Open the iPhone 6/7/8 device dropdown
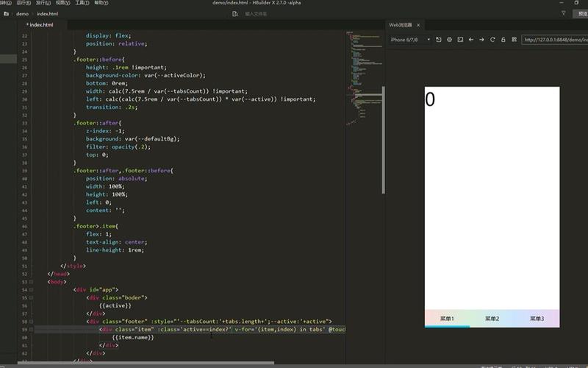 (x=410, y=40)
